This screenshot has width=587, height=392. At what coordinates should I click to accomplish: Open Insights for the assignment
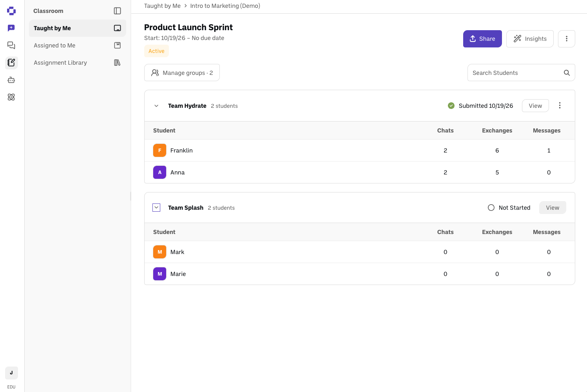[x=530, y=39]
